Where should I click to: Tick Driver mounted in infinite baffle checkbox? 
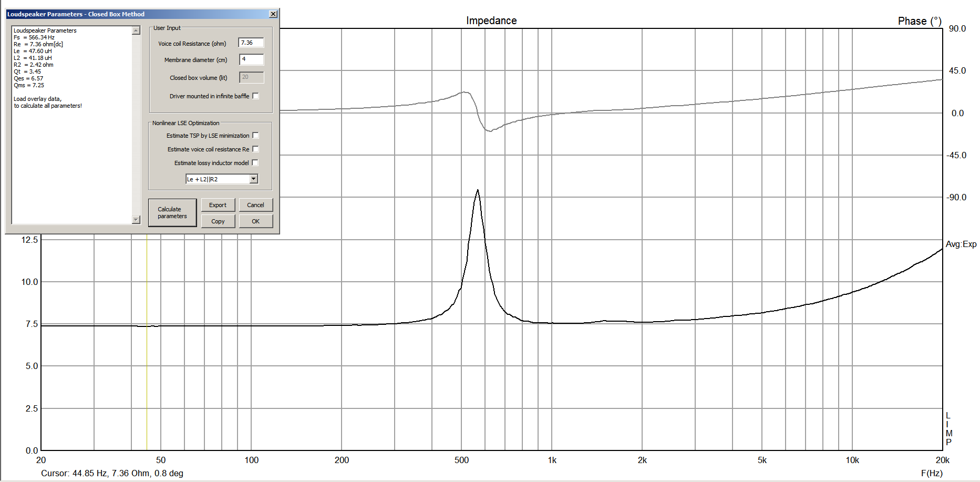[x=255, y=96]
